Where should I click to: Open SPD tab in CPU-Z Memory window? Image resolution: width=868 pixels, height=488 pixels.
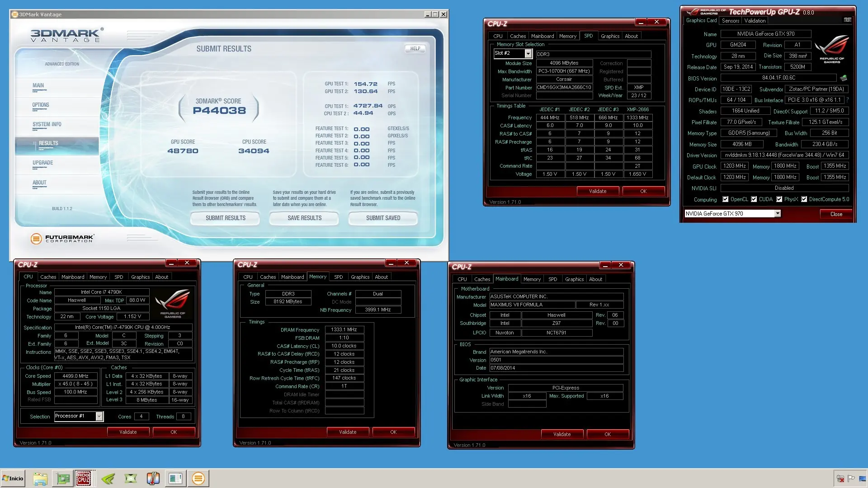coord(339,277)
